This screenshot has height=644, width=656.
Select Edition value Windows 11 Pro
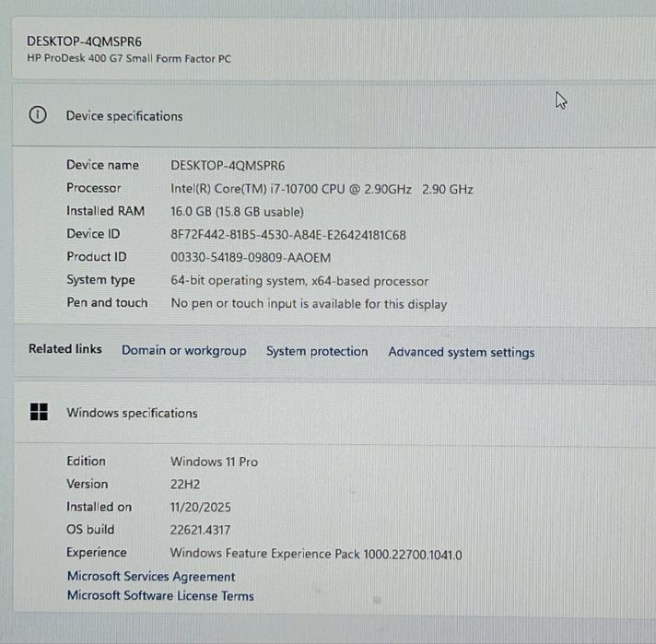(x=214, y=462)
